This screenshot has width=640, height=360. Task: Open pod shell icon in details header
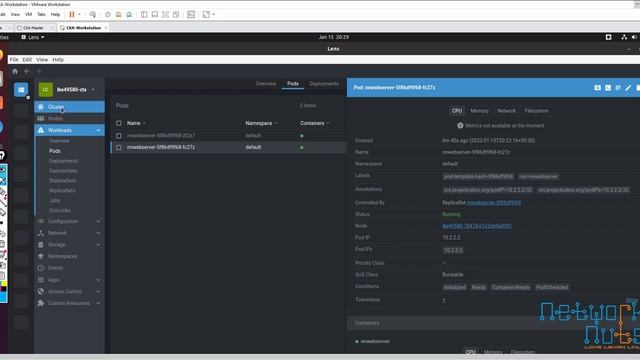[x=608, y=88]
